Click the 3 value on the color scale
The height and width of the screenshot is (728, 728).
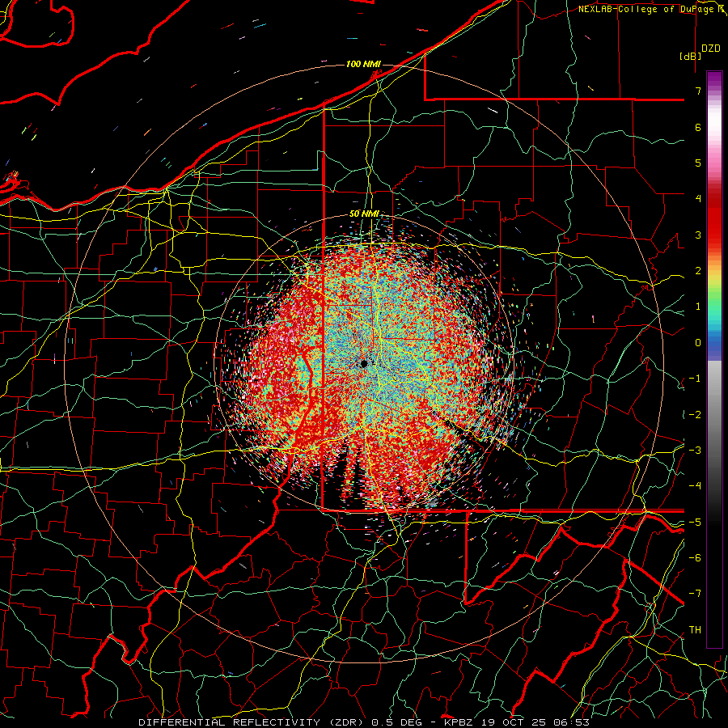pyautogui.click(x=698, y=235)
